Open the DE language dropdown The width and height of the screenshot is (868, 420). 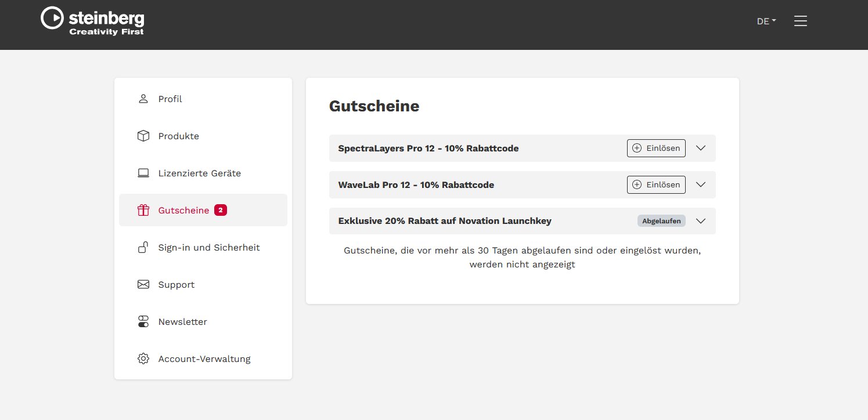point(766,21)
